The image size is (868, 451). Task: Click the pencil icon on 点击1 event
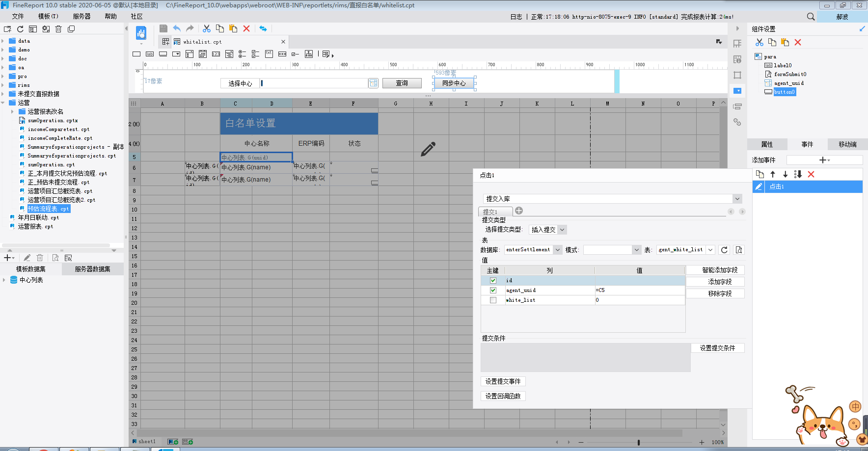point(759,186)
